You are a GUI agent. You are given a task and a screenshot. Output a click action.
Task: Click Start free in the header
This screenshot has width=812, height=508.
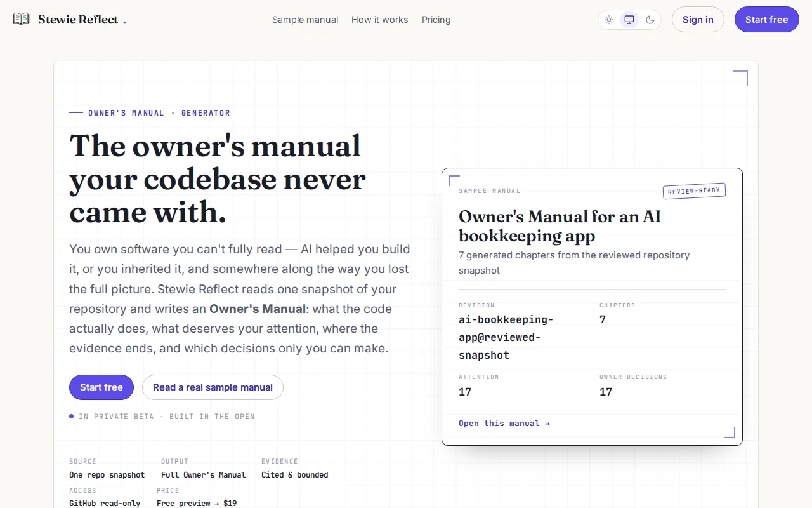click(x=767, y=20)
